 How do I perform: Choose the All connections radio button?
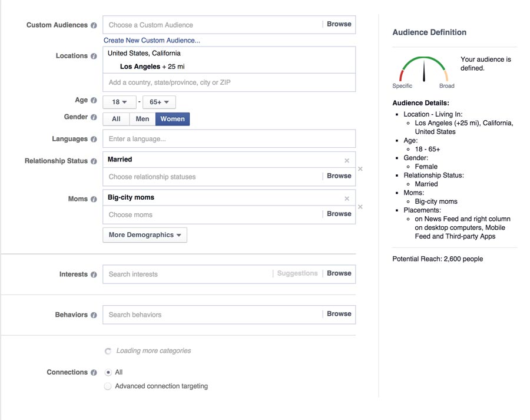coord(108,372)
